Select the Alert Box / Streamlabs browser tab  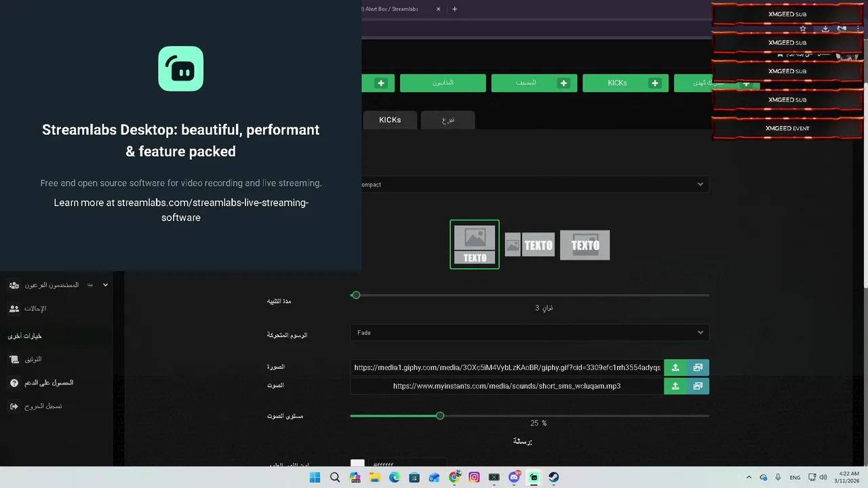[401, 9]
